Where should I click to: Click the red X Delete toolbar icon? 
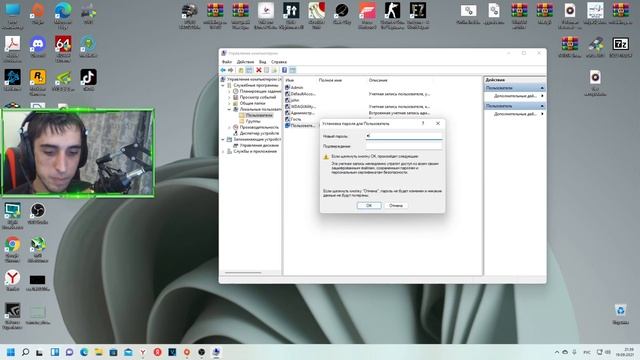click(258, 70)
